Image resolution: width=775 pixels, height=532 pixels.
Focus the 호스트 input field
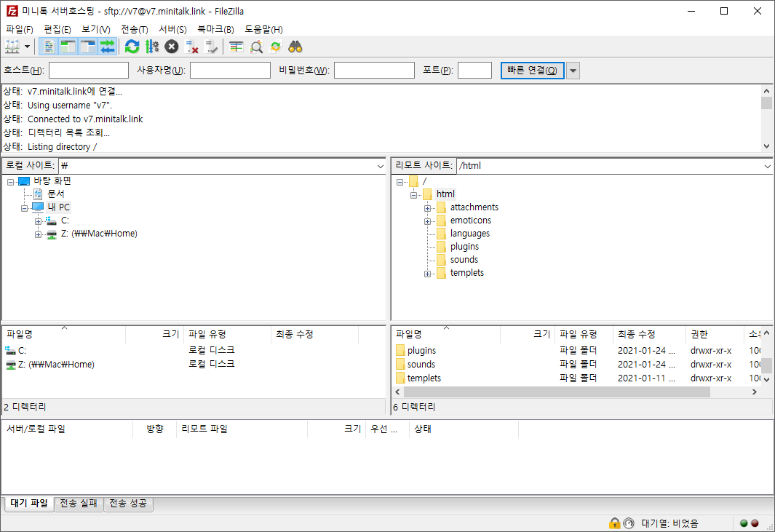coord(89,70)
